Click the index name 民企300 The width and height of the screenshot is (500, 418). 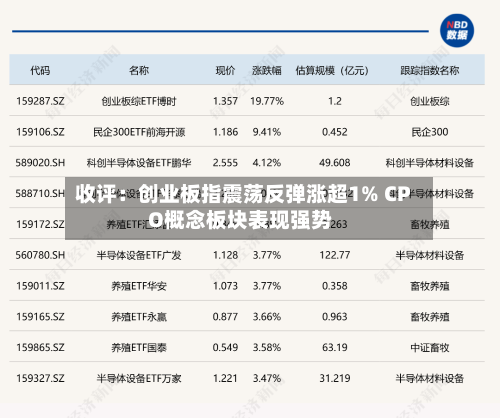[430, 132]
